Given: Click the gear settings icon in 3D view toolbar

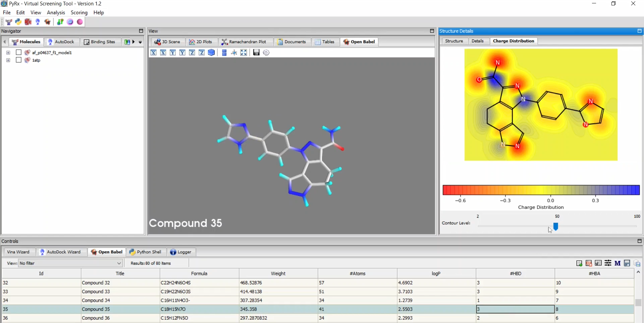Looking at the screenshot, I should 266,52.
